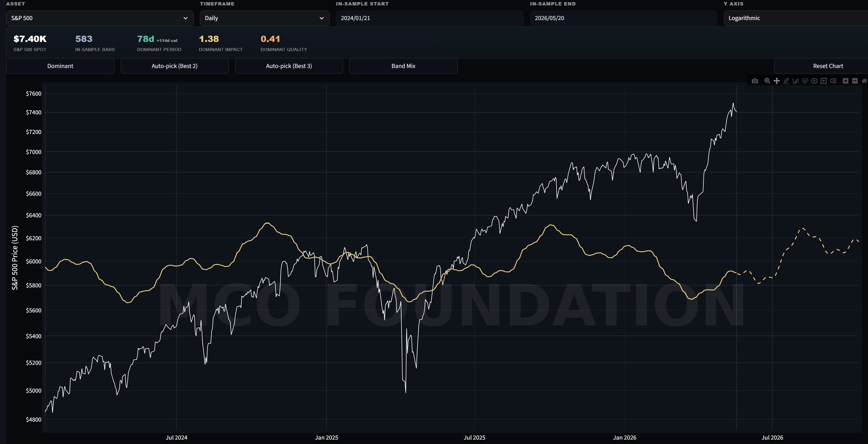Viewport: 868px width, 444px height.
Task: Click the Reset Chart button
Action: pos(821,66)
